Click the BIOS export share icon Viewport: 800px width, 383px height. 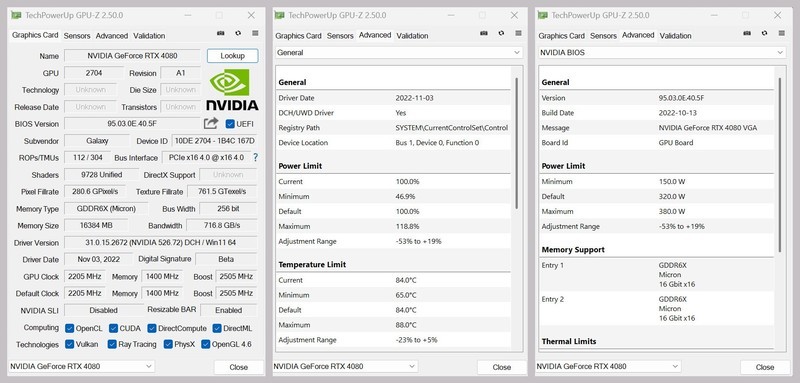coord(211,123)
